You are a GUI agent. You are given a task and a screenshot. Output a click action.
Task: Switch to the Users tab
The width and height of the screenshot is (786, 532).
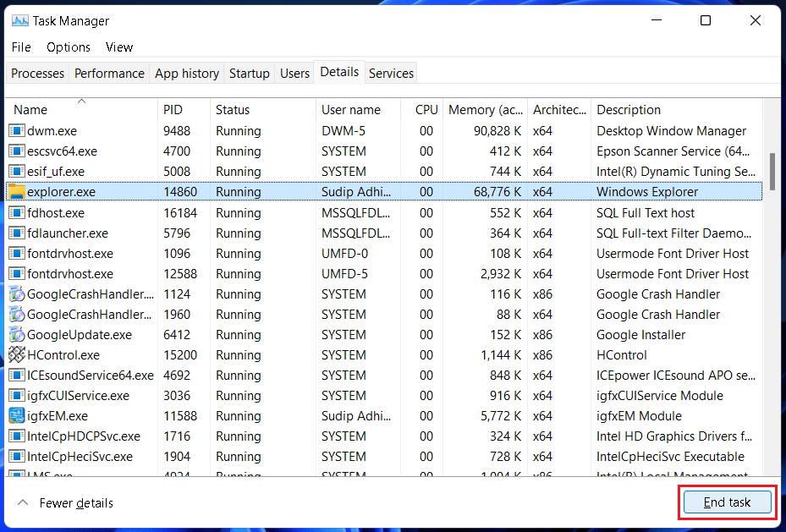tap(294, 73)
